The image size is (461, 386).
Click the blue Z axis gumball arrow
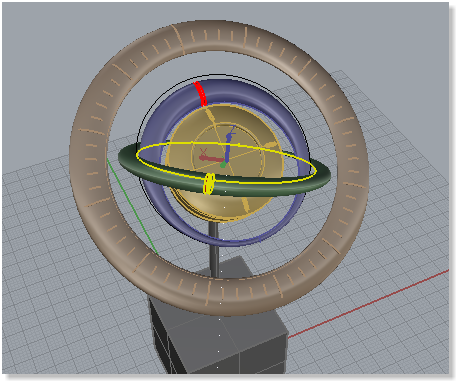(228, 147)
